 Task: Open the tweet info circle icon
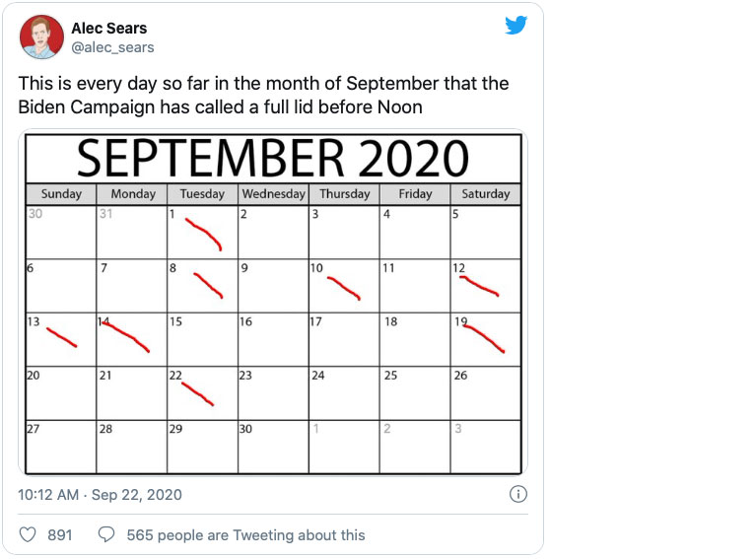pyautogui.click(x=517, y=494)
